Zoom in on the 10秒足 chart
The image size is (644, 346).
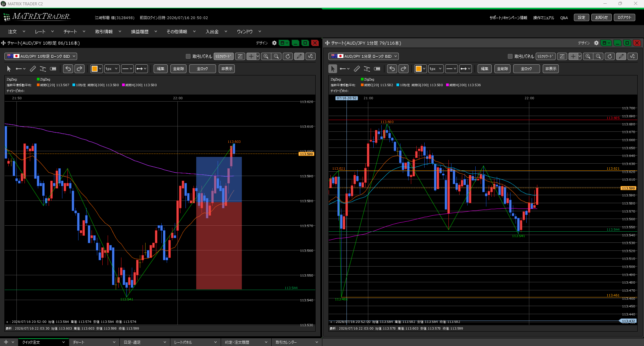[x=266, y=56]
